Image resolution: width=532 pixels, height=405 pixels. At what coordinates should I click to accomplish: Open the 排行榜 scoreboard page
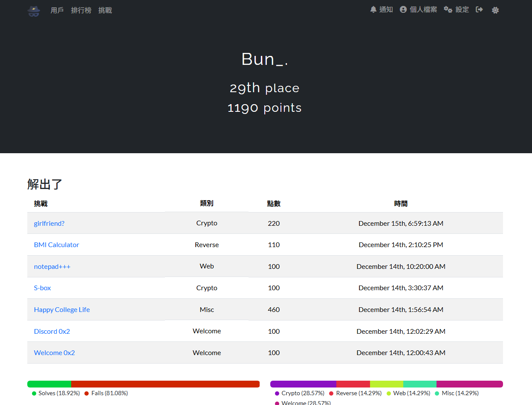pyautogui.click(x=81, y=10)
